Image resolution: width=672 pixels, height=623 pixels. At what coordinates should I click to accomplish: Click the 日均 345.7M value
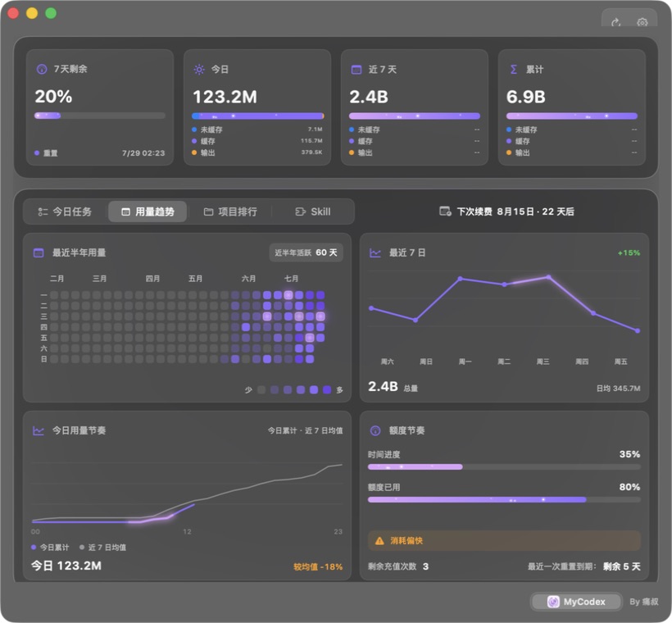pyautogui.click(x=619, y=389)
